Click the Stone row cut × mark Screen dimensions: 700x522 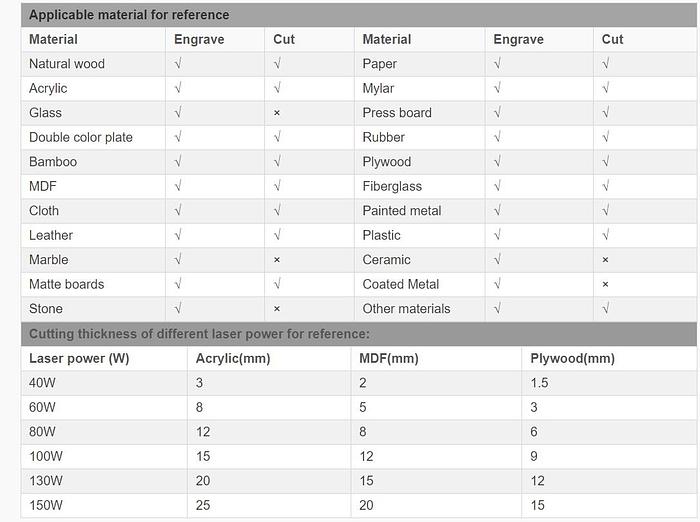(x=277, y=309)
